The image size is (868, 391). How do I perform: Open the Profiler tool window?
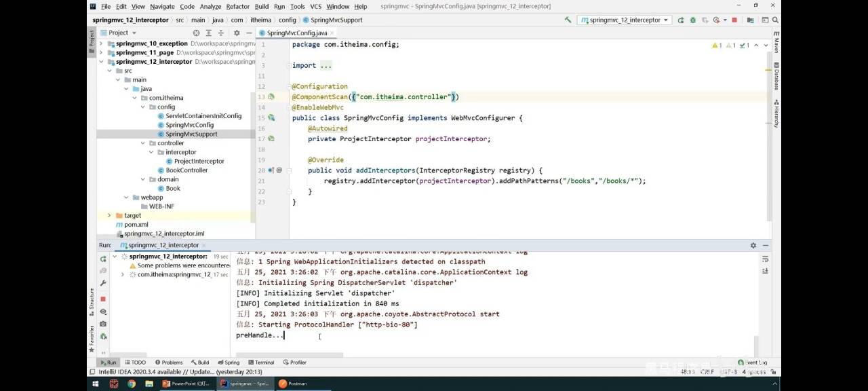click(x=294, y=362)
